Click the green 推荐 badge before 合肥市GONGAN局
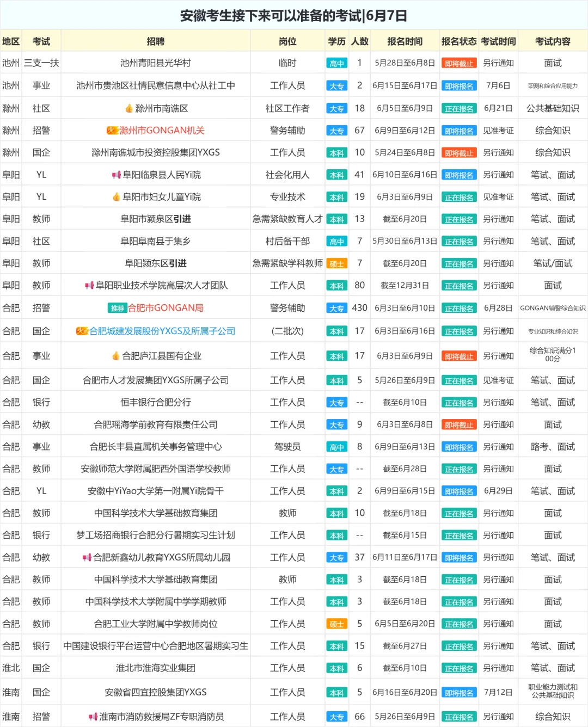 pyautogui.click(x=118, y=308)
